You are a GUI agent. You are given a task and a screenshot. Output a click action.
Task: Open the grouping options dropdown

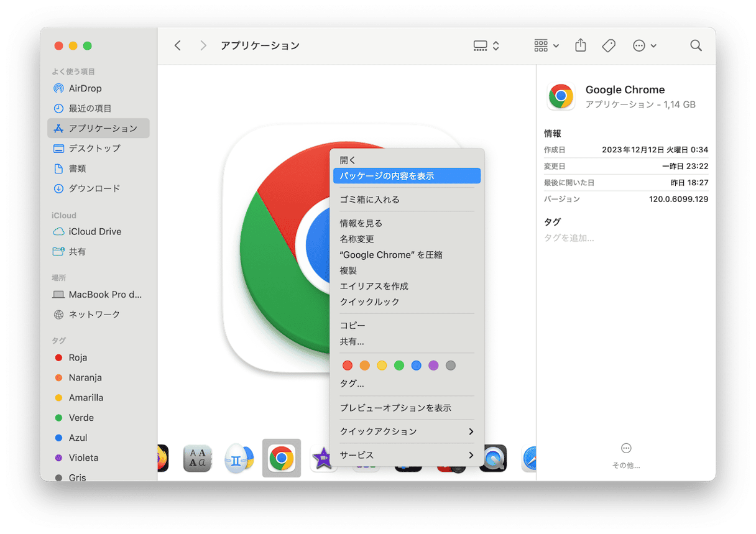click(546, 45)
